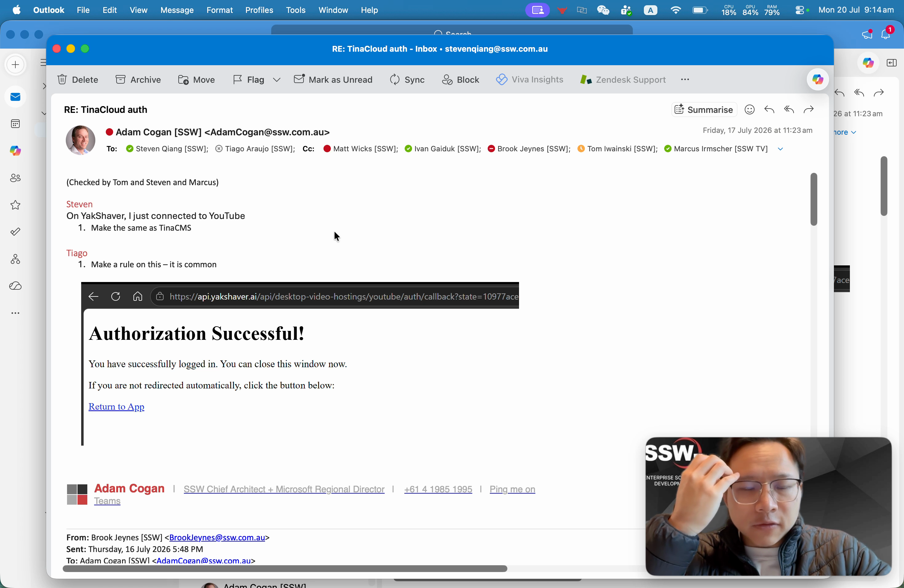Open SSW Chief Architect signature link
The image size is (904, 588).
click(284, 490)
